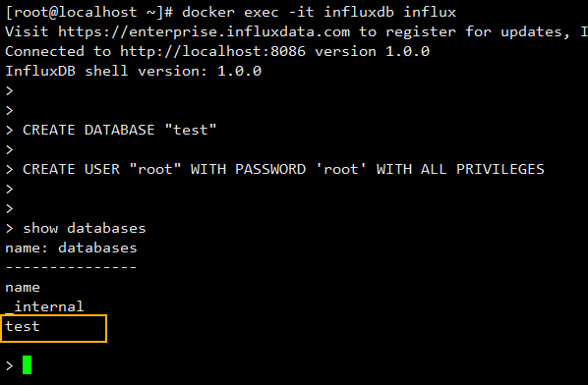This screenshot has width=588, height=385.
Task: Click the 'docker exec -it influxdb influx' command
Action: click(x=319, y=13)
